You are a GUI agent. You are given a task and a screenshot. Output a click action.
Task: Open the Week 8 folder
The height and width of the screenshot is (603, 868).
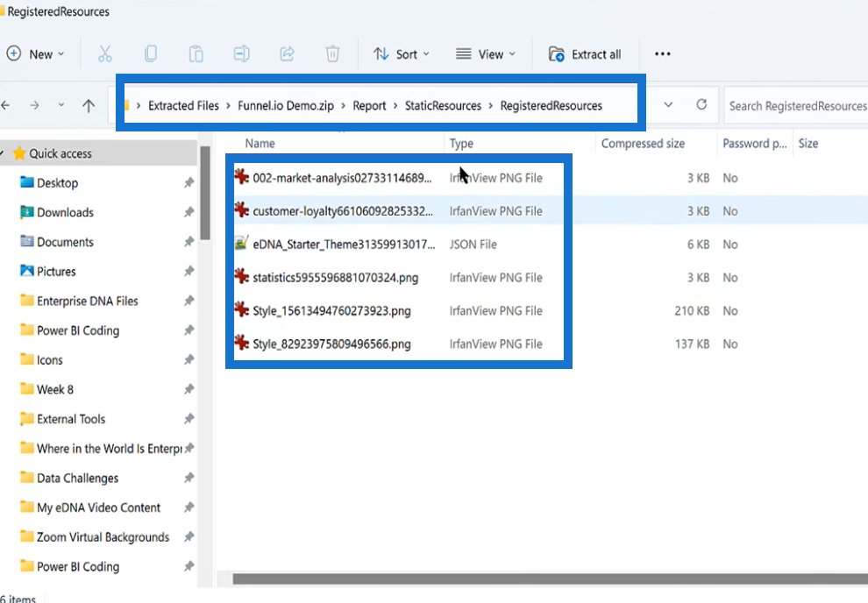click(55, 389)
